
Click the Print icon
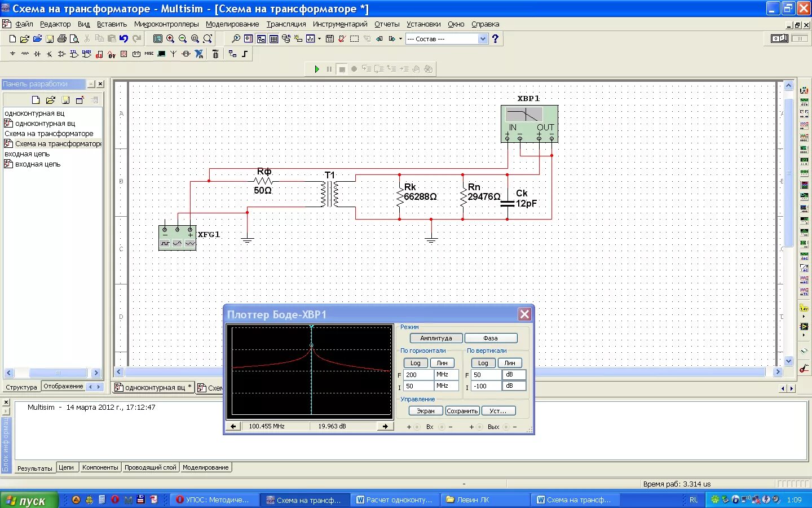tap(62, 39)
